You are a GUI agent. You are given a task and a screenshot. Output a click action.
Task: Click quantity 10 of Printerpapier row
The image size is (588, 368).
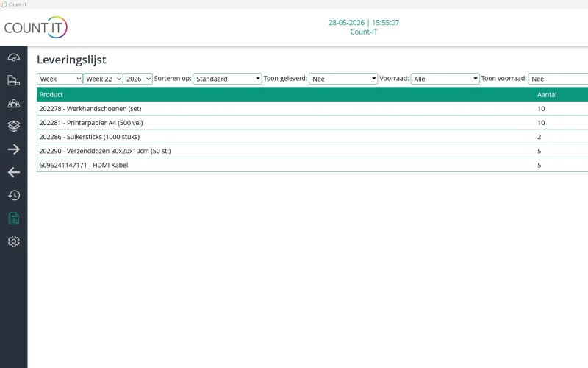click(541, 123)
